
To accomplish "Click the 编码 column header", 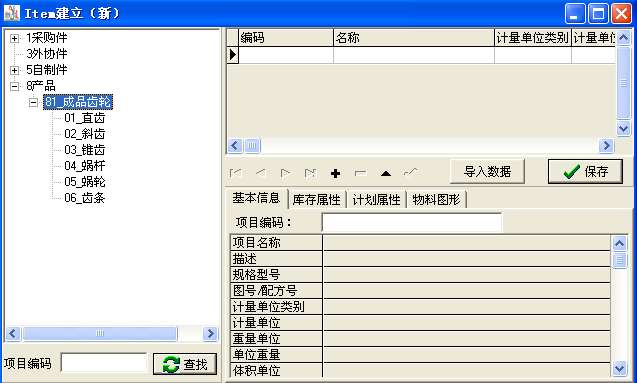I will point(286,38).
